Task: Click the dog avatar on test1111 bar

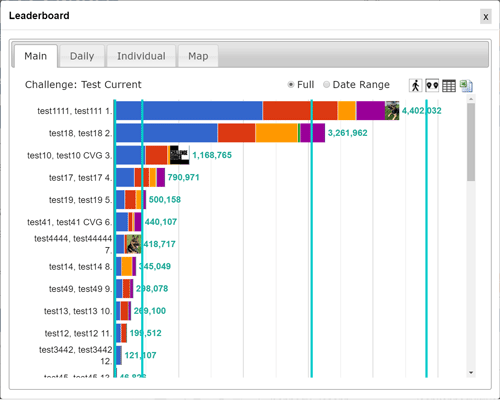Action: pyautogui.click(x=392, y=111)
